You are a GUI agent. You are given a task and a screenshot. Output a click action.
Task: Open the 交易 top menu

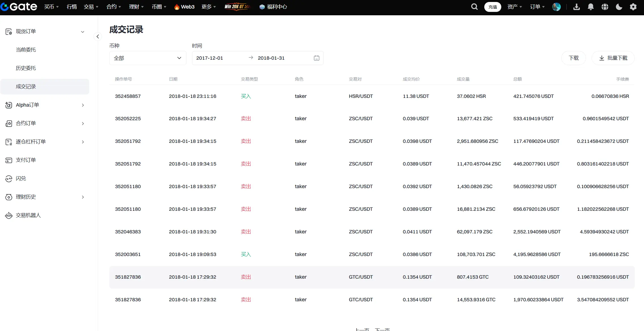pos(91,7)
